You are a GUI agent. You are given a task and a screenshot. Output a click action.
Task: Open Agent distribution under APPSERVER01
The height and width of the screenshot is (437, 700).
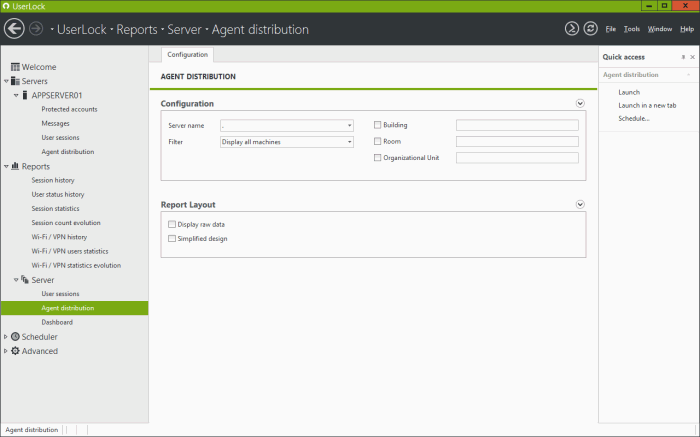tap(68, 152)
